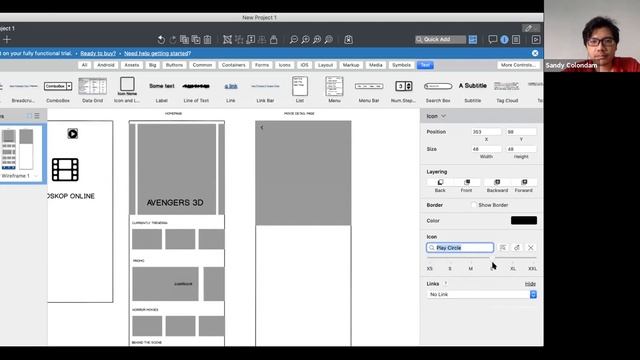Add the Search Box control

point(438,90)
